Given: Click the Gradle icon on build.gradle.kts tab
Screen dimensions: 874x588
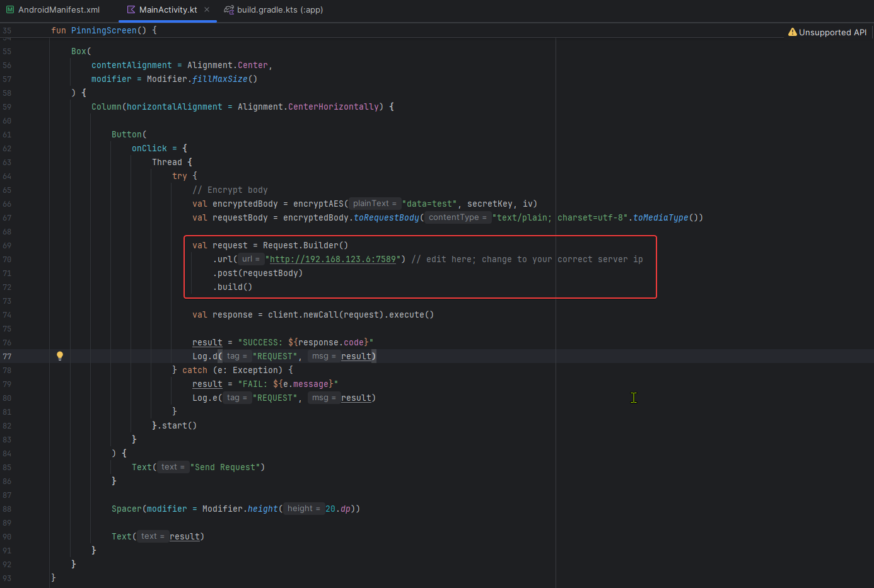Looking at the screenshot, I should click(229, 10).
